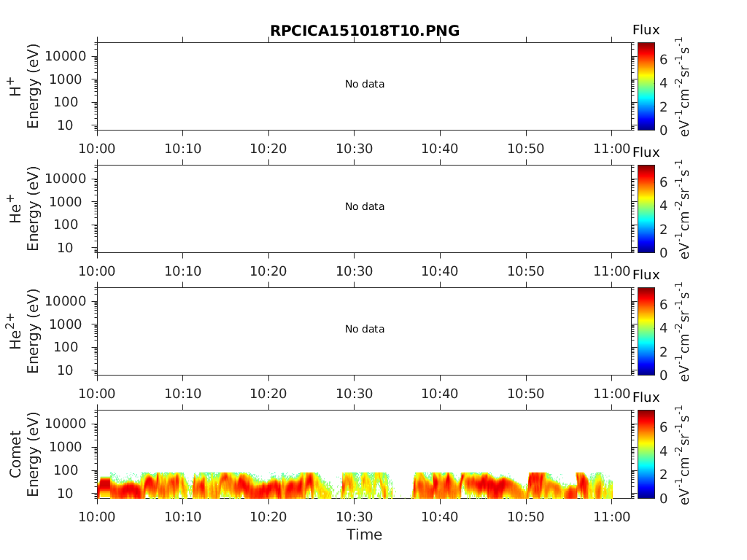Click the 10:10 tick label under He+ panel
747x560 pixels.
point(182,271)
